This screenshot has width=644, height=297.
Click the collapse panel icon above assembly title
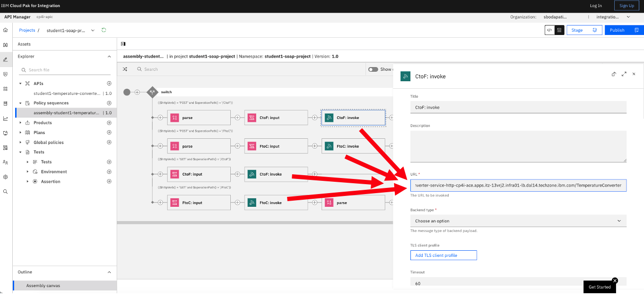[123, 44]
